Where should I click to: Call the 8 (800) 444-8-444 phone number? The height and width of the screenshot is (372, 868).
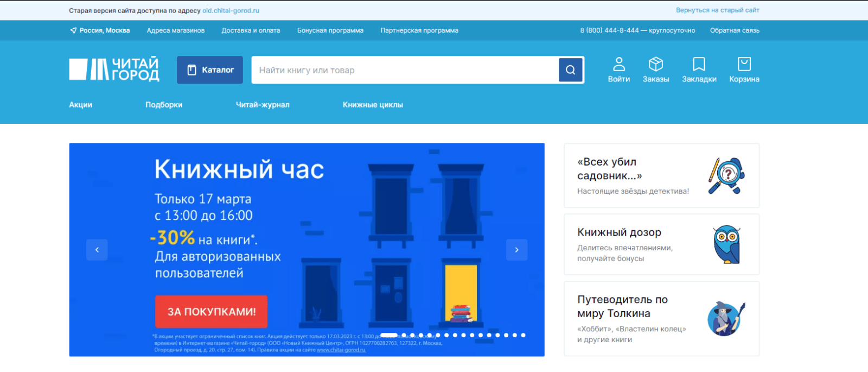(x=610, y=30)
